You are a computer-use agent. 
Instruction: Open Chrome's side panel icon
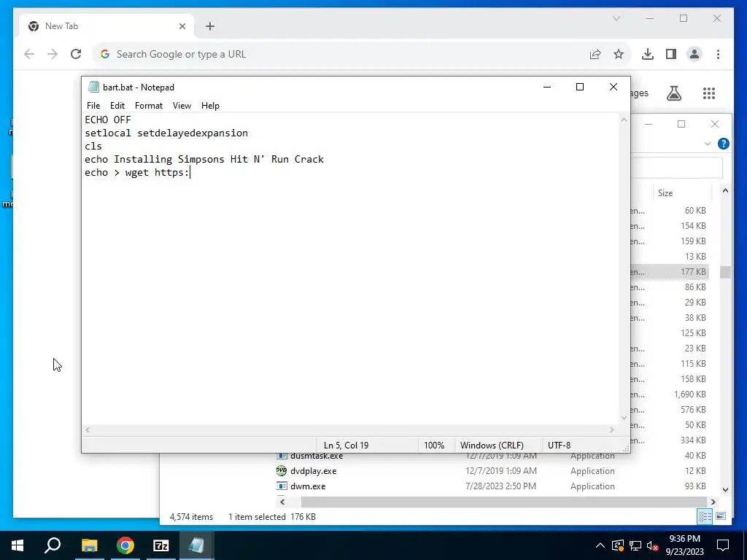(671, 54)
